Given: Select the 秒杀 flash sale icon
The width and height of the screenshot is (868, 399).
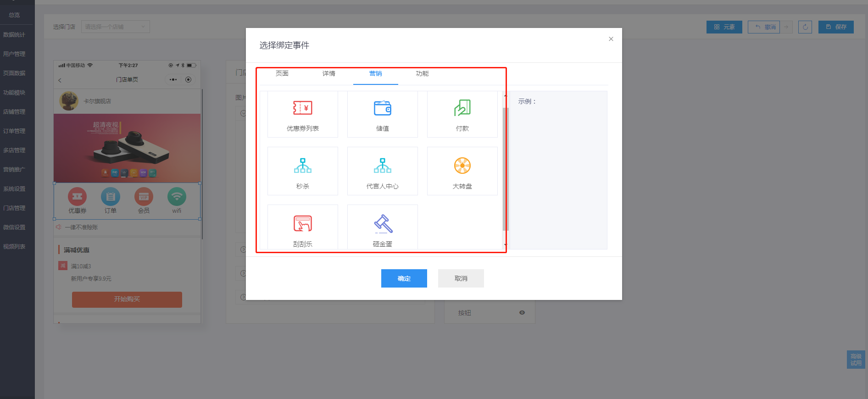Looking at the screenshot, I should coord(302,166).
